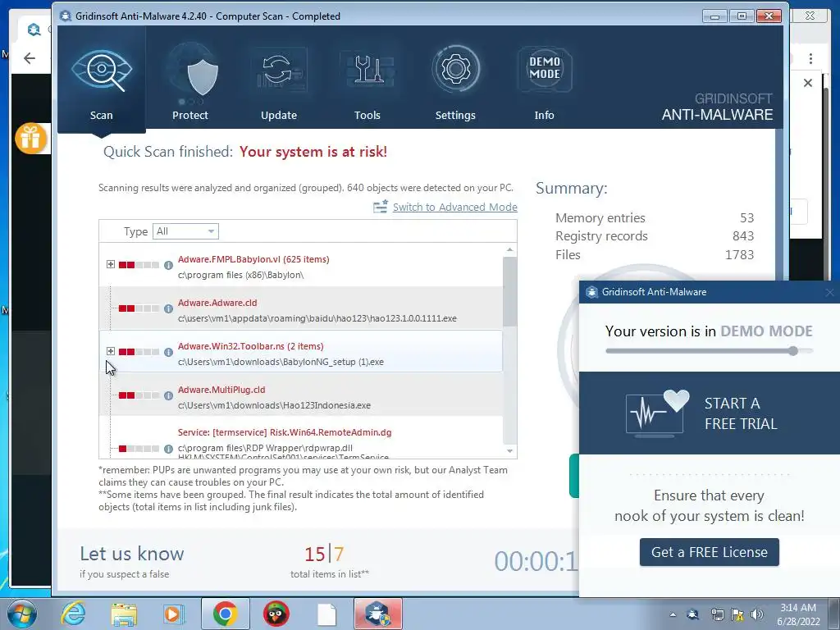Select the termservice Risk.Win64.RemoteAdmin.dg entry
The image size is (840, 630).
coord(285,432)
